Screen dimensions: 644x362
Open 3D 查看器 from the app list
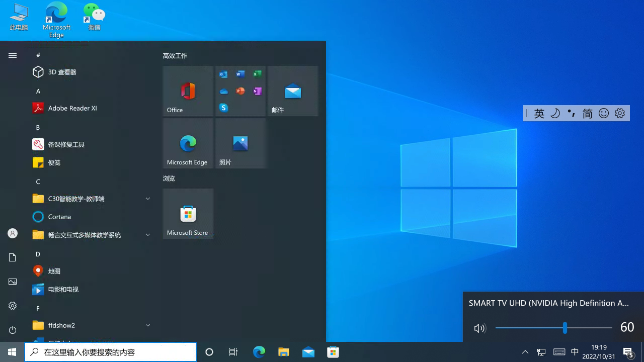pyautogui.click(x=91, y=72)
